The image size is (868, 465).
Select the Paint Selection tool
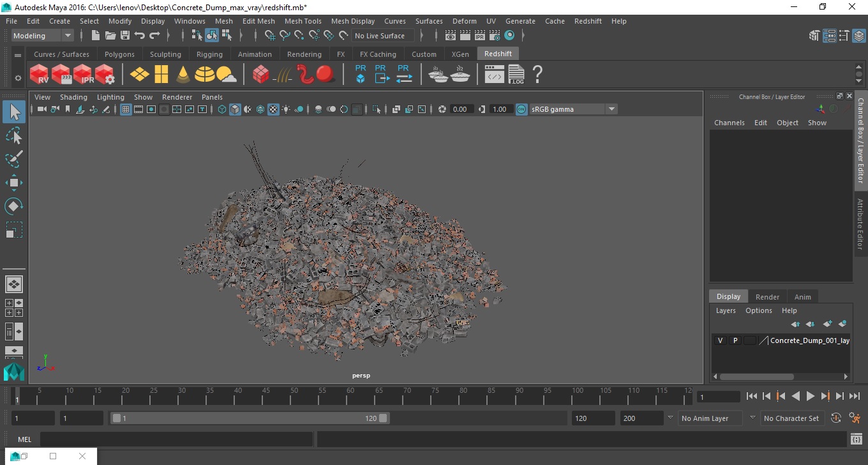(x=14, y=159)
